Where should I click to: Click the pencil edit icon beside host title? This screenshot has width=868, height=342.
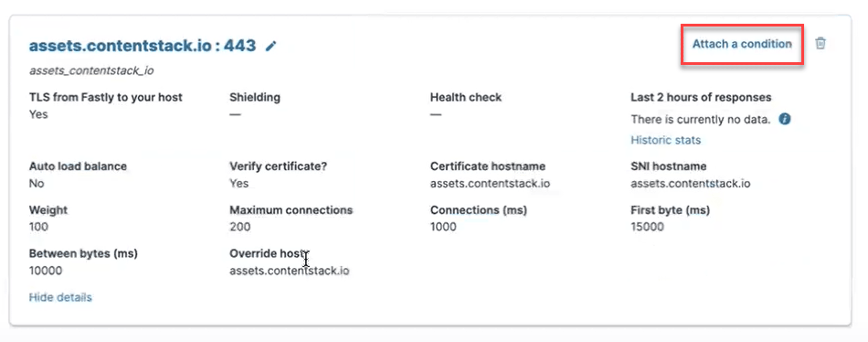coord(271,45)
